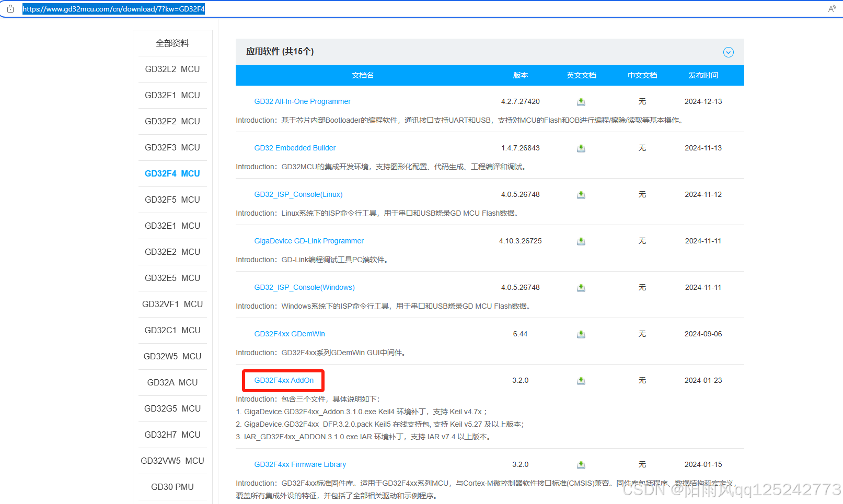Viewport: 843px width, 504px height.
Task: Open GigaDevice GD-Link Programmer link
Action: click(309, 241)
